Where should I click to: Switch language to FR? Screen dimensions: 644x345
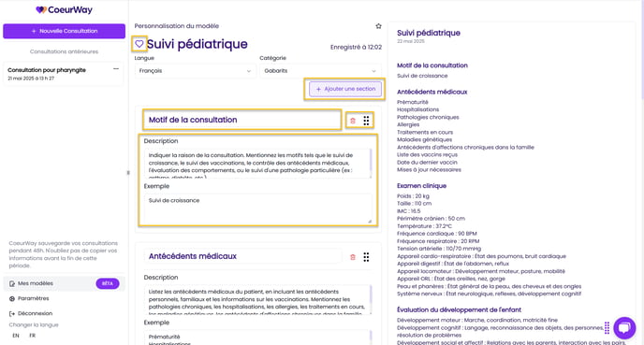tap(32, 336)
